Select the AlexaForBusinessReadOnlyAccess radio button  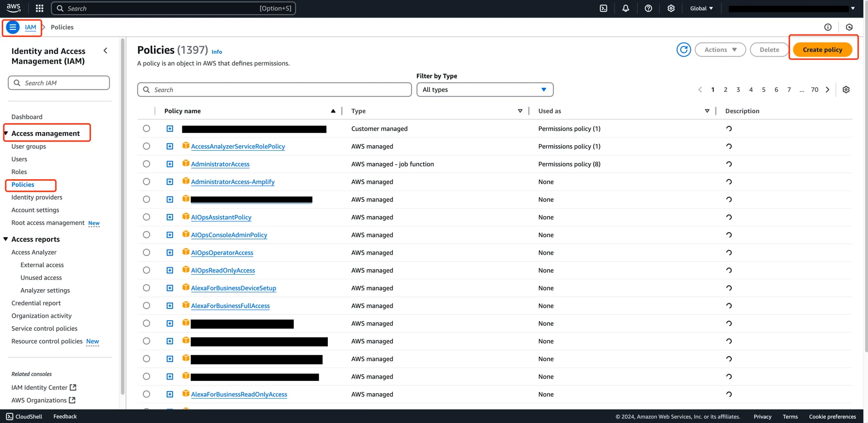point(146,394)
